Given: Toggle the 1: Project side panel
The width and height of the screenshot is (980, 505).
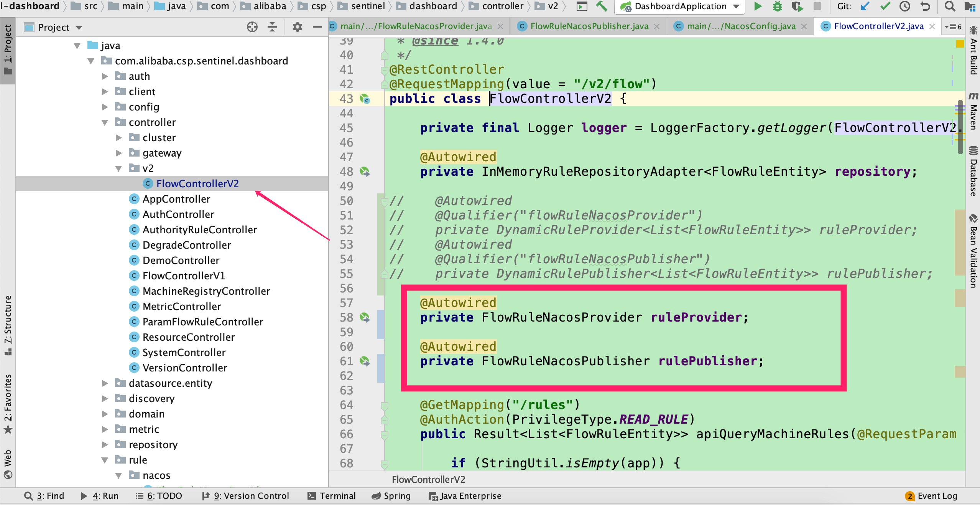Looking at the screenshot, I should tap(8, 50).
